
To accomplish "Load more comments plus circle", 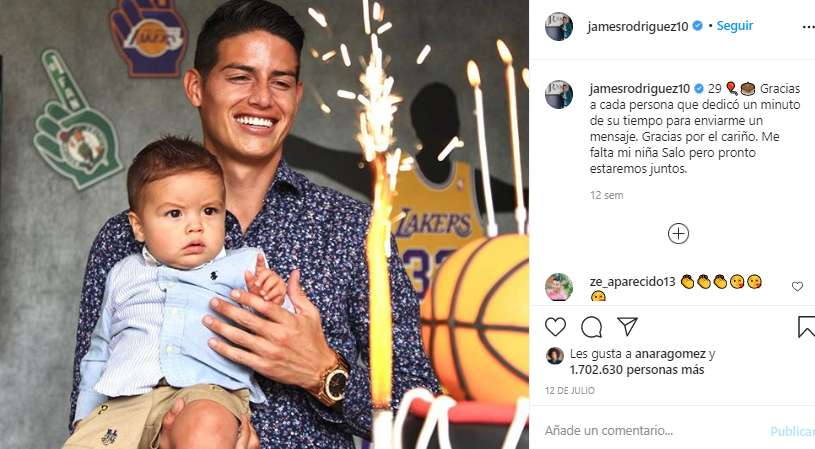I will tap(678, 234).
